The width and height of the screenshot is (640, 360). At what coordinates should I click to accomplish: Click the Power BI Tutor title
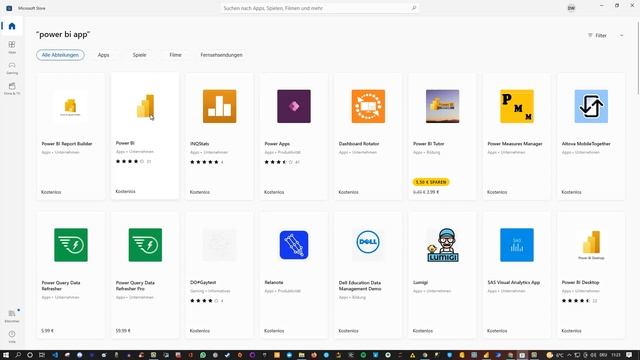(x=428, y=144)
